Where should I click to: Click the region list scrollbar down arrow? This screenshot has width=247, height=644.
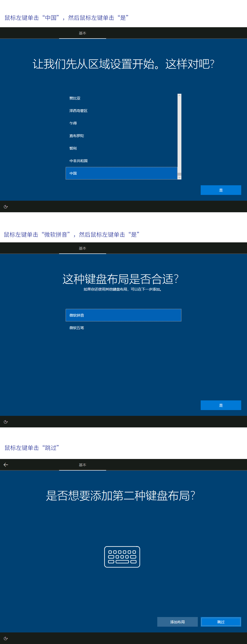pos(179,177)
